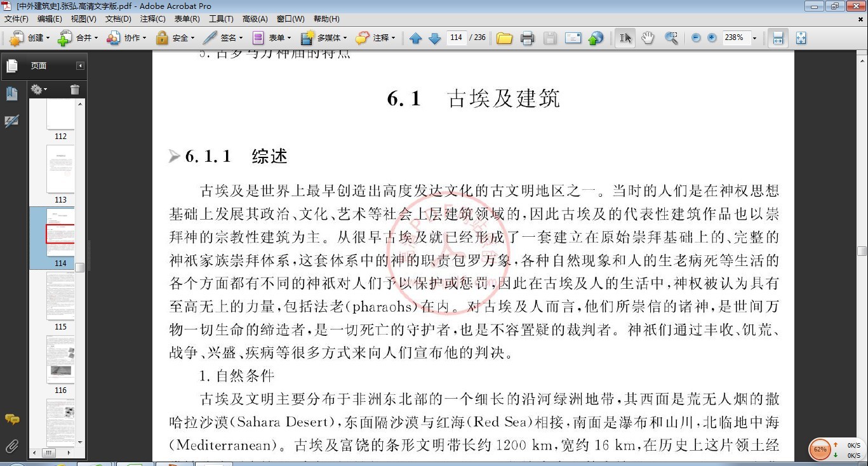The height and width of the screenshot is (466, 868).
Task: Open the 创建 (Create) toolbar dropdown
Action: 48,38
